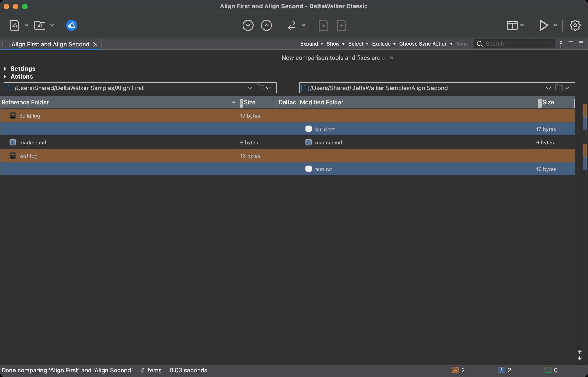Open the Select menu
This screenshot has width=588, height=377.
[x=358, y=44]
